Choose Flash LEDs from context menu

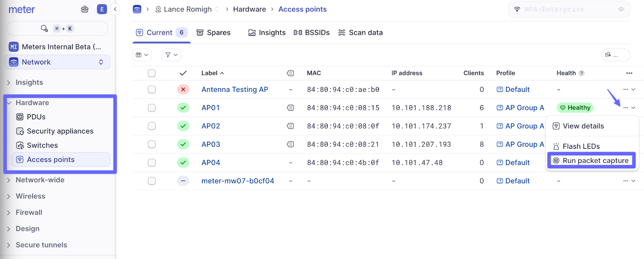coord(581,146)
